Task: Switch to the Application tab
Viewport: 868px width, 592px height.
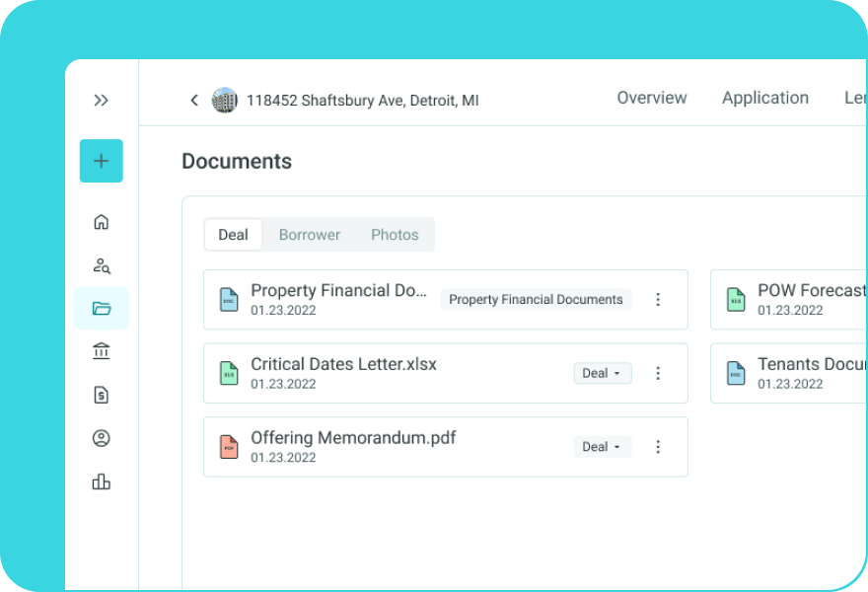Action: tap(765, 98)
